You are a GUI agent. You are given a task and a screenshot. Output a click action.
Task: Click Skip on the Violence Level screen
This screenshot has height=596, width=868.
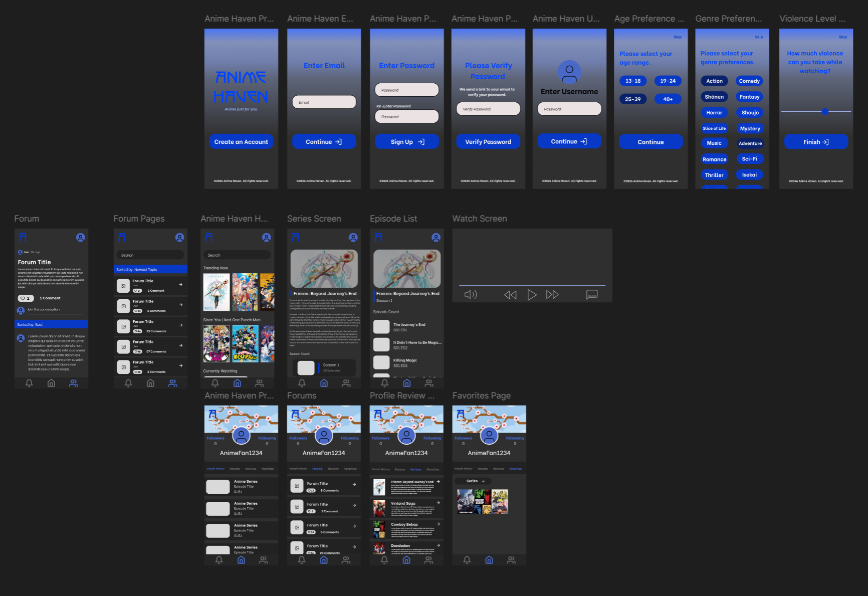(842, 37)
